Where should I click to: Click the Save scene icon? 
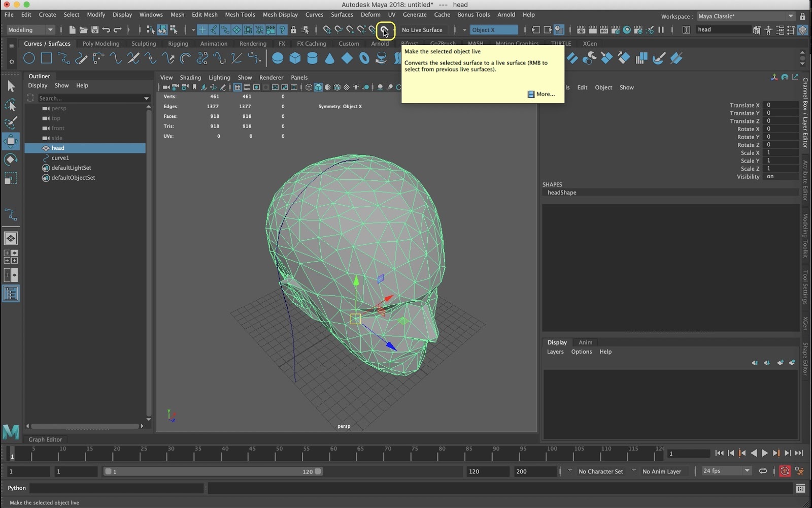[x=94, y=30]
